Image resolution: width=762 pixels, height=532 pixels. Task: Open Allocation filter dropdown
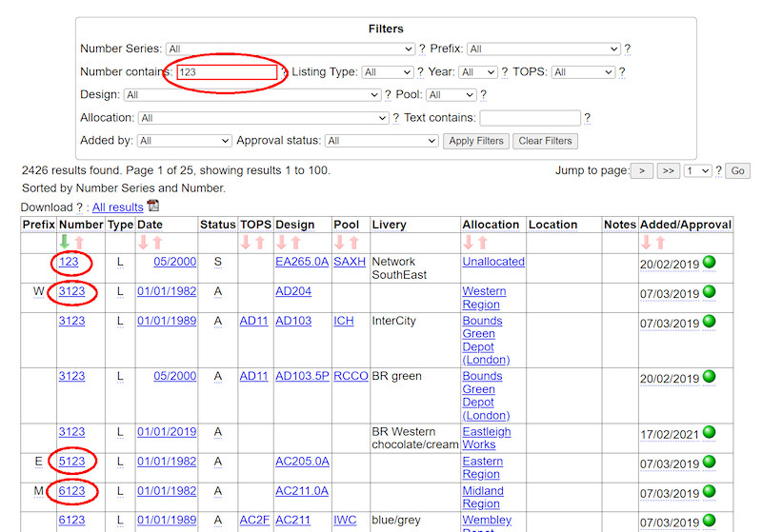(x=264, y=118)
